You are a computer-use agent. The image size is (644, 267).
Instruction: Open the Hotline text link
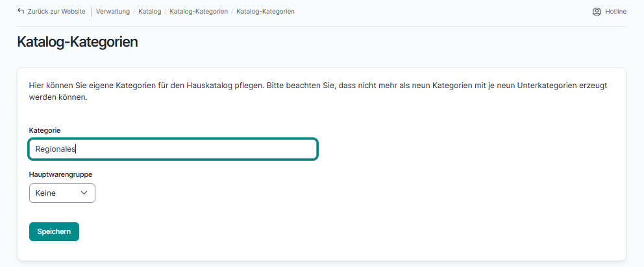615,12
